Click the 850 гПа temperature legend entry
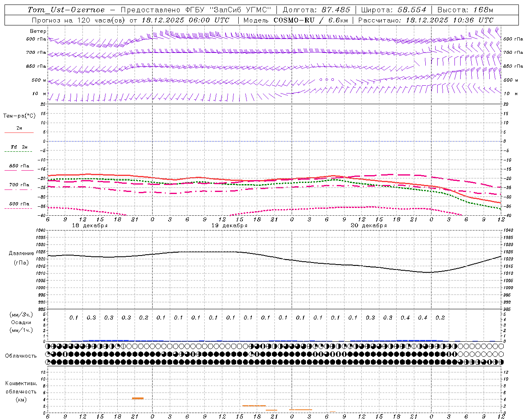This screenshot has width=525, height=420. (19, 166)
